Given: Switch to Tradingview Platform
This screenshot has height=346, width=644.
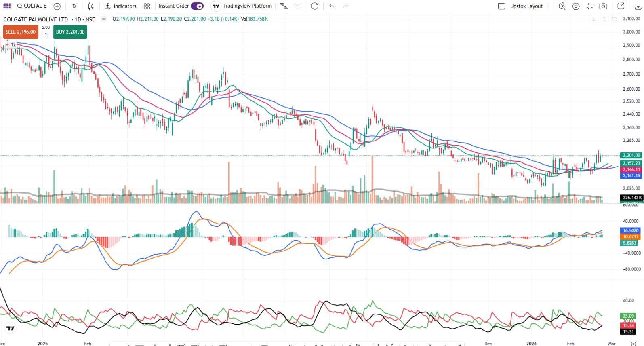Looking at the screenshot, I should tap(242, 6).
